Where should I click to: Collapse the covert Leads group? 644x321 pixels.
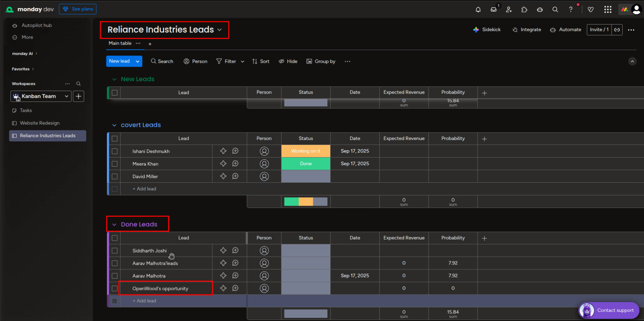(x=114, y=125)
